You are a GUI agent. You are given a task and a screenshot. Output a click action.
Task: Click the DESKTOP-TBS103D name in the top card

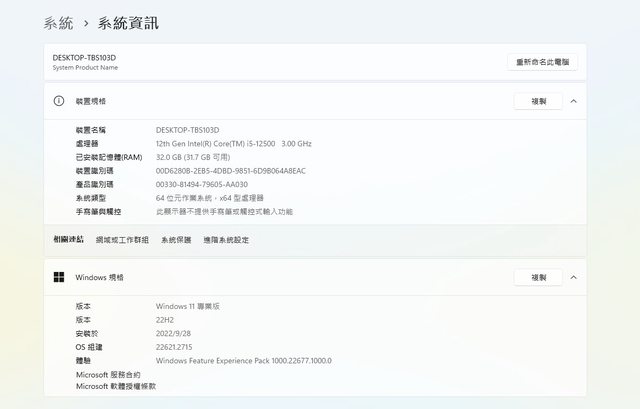85,57
